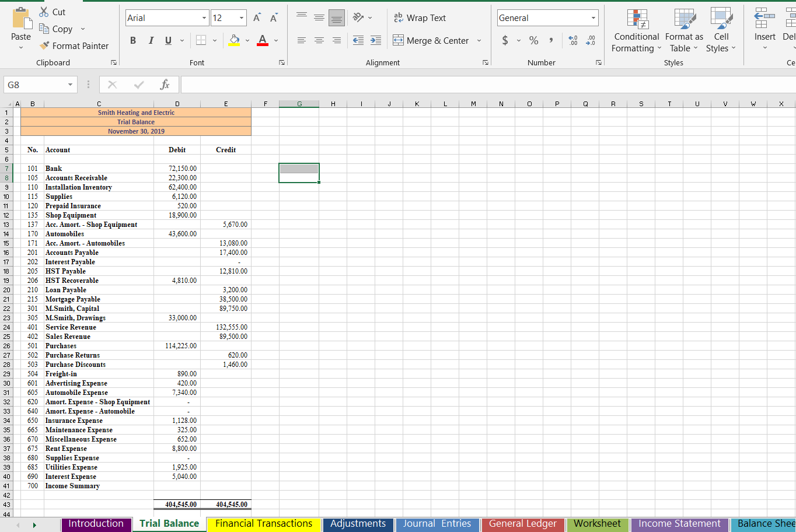The image size is (796, 532).
Task: Open the Insert Function fx dialog
Action: (x=165, y=85)
